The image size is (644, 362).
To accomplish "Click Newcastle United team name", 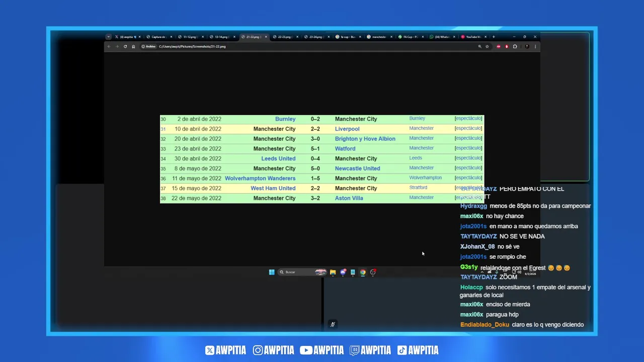I will [x=358, y=168].
